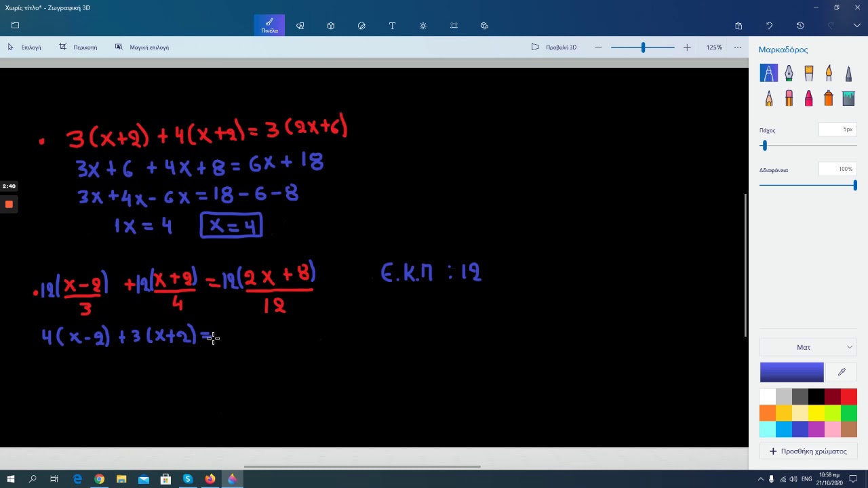
Task: Pick the indigo color swatch
Action: [800, 429]
